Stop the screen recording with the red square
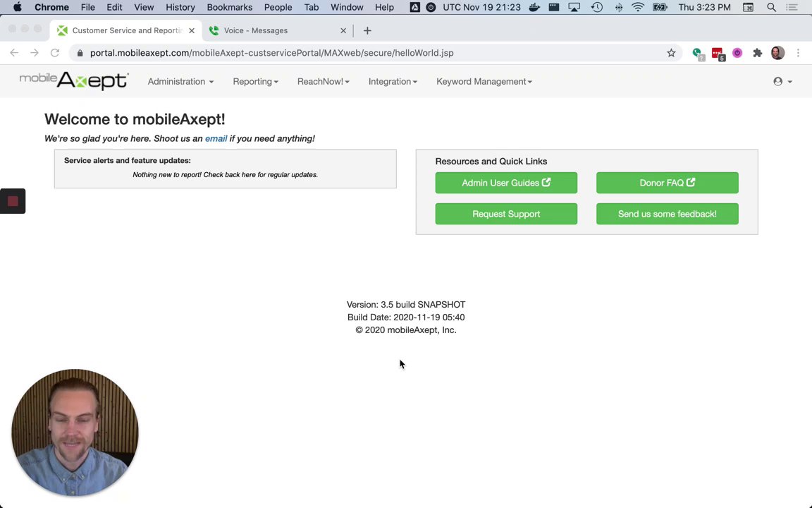Image resolution: width=812 pixels, height=508 pixels. (13, 201)
